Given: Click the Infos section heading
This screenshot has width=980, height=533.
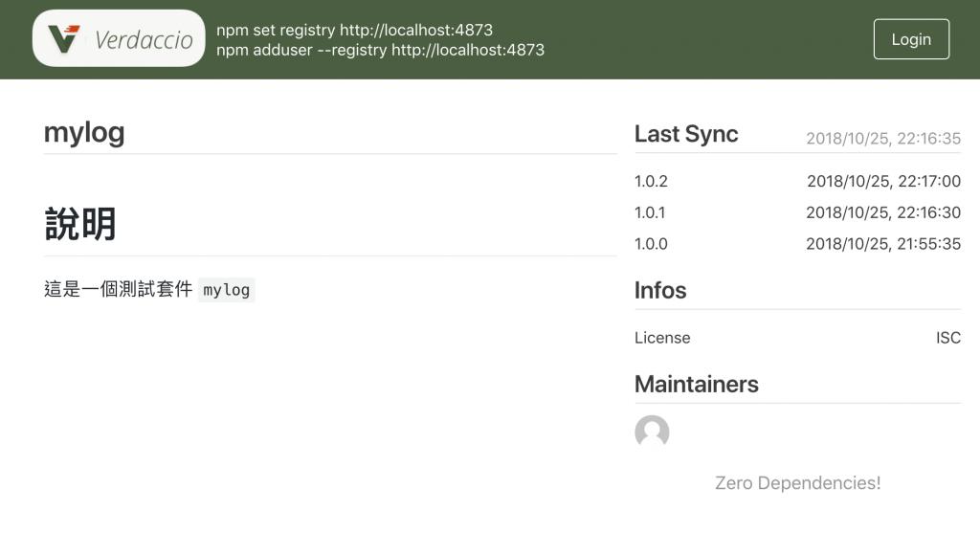Looking at the screenshot, I should [x=660, y=290].
